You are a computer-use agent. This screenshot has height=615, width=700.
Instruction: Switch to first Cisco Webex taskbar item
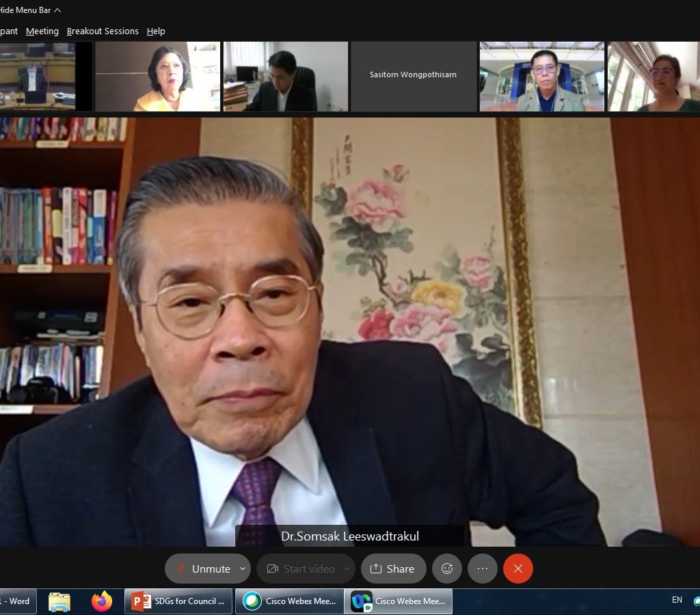(288, 601)
